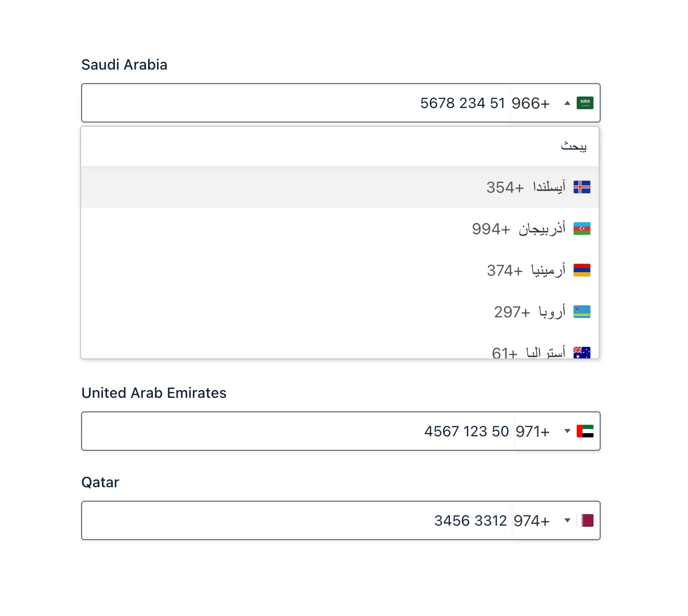The image size is (688, 616).
Task: Click the United Arab Emirates flag icon
Action: click(x=585, y=431)
